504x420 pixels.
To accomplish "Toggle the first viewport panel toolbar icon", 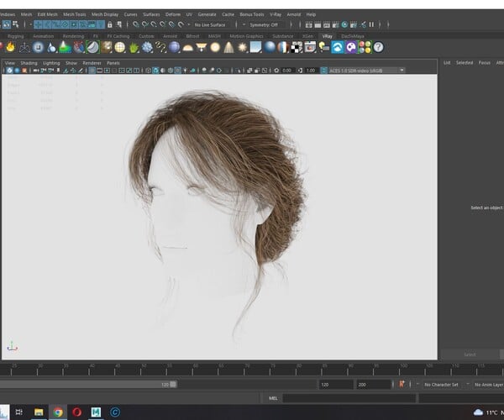I will (x=9, y=71).
